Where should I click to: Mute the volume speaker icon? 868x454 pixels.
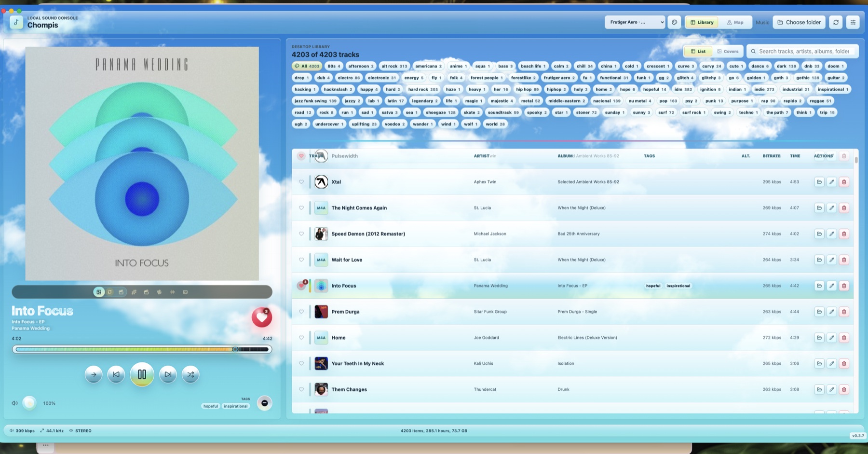coord(14,403)
